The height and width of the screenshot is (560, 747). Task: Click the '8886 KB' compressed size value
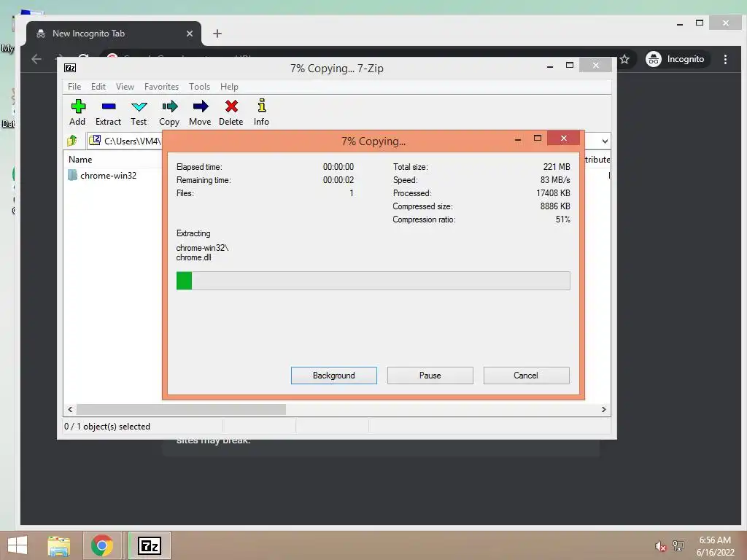pos(555,206)
